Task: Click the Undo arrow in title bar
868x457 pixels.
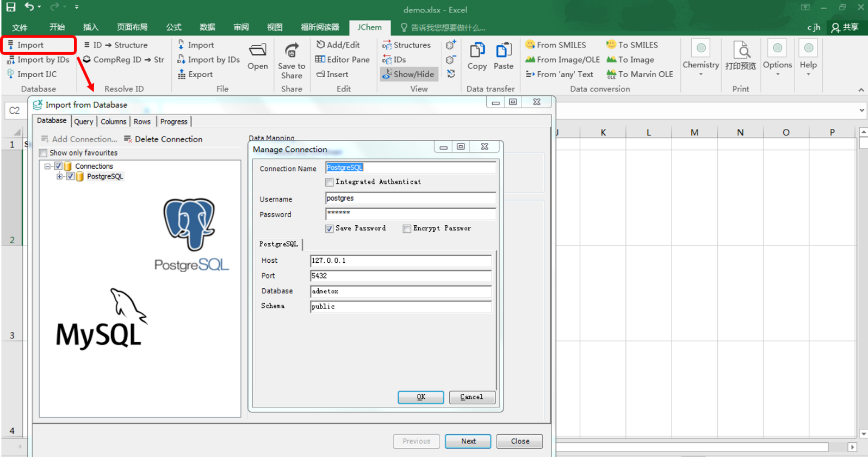Action: click(x=29, y=7)
